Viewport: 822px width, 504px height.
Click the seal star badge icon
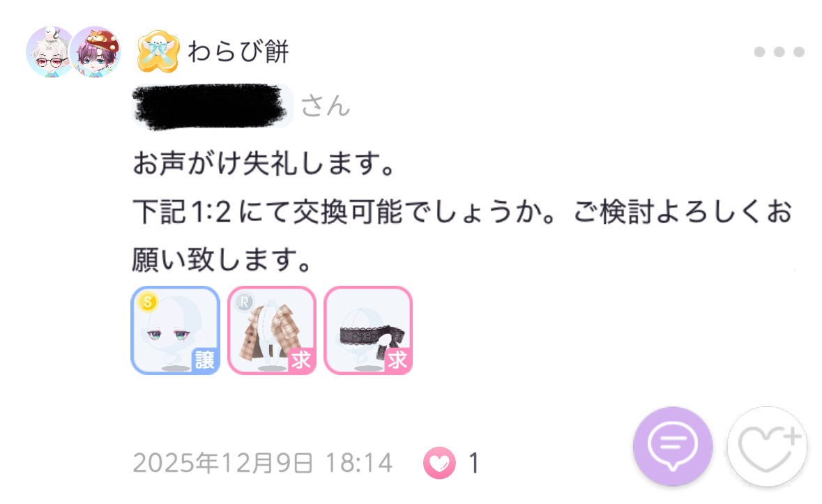click(158, 52)
